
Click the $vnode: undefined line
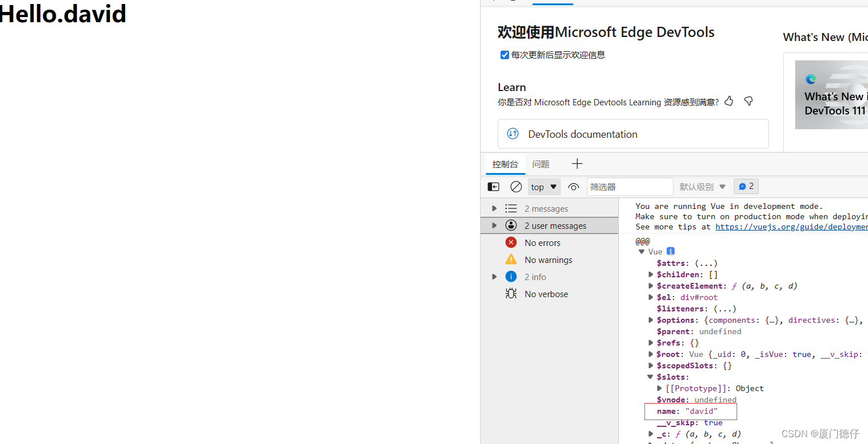696,400
